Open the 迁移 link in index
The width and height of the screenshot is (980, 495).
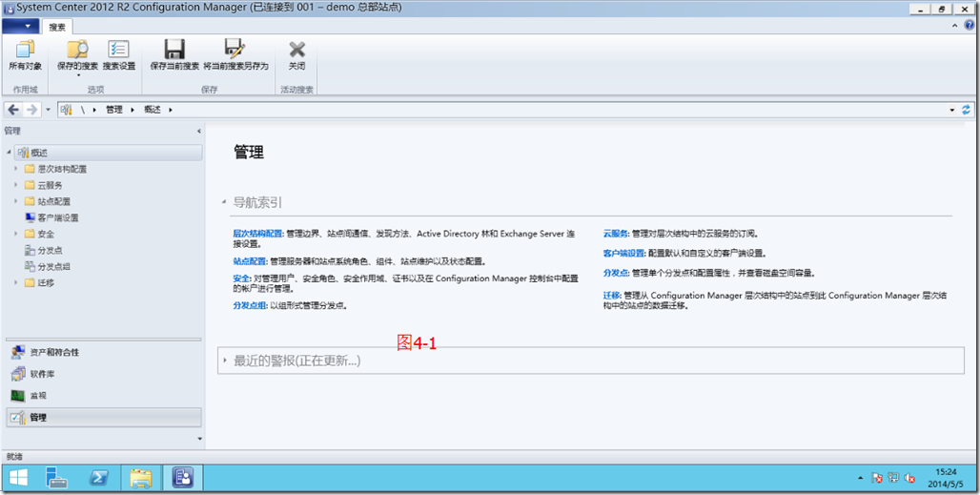(x=611, y=295)
